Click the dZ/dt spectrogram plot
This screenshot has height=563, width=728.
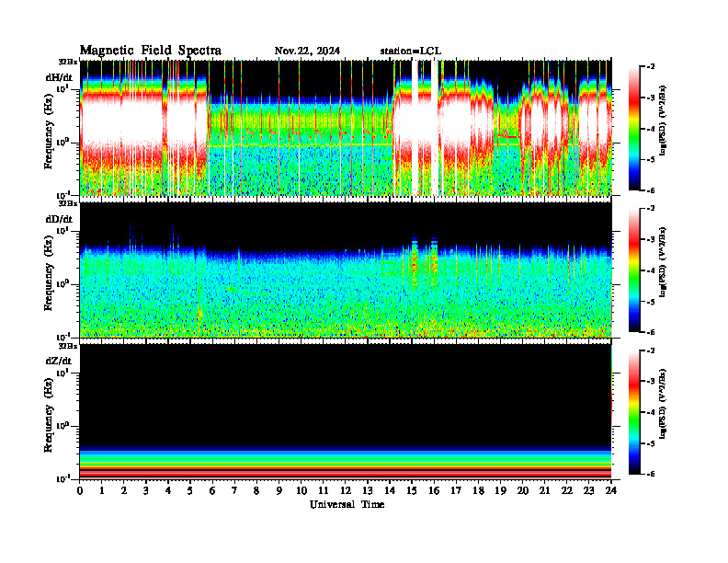coord(346,411)
